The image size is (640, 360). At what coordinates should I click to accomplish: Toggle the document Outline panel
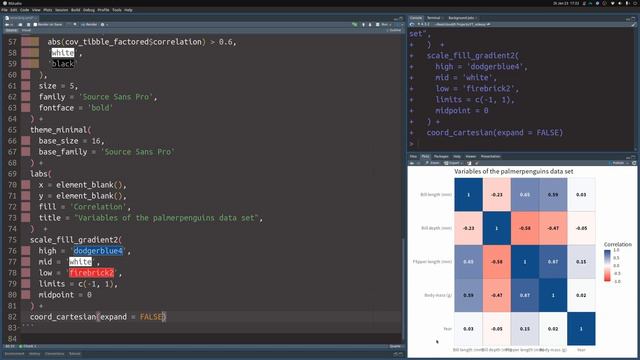[394, 30]
